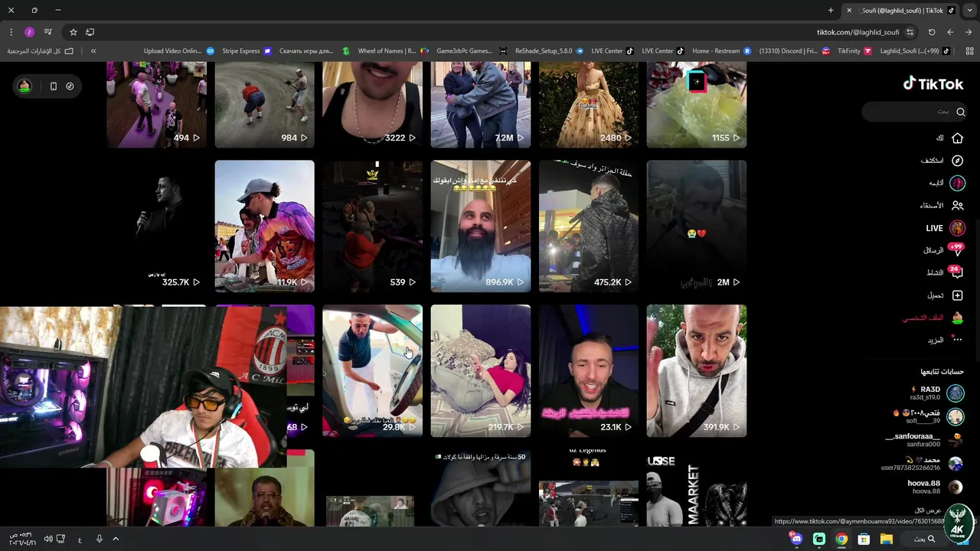The image size is (980, 551).
Task: Open followed account user7873825266216
Action: click(x=923, y=464)
